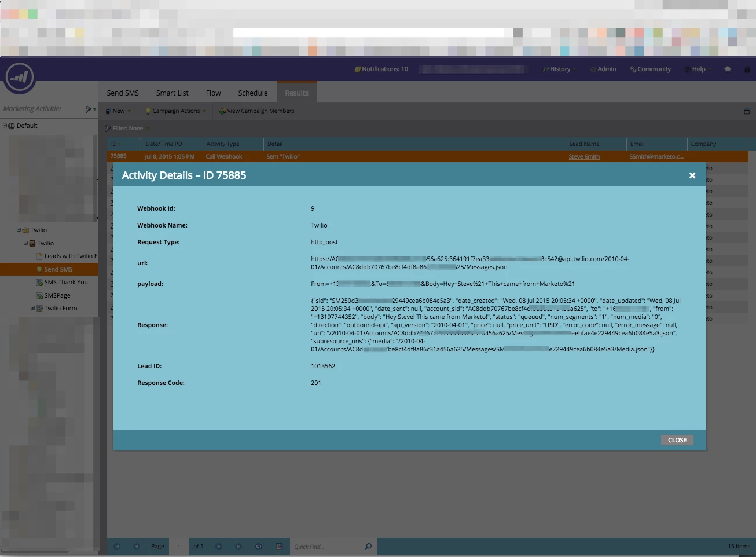Click the Email column header
Screen dimensions: 756x557
point(656,144)
